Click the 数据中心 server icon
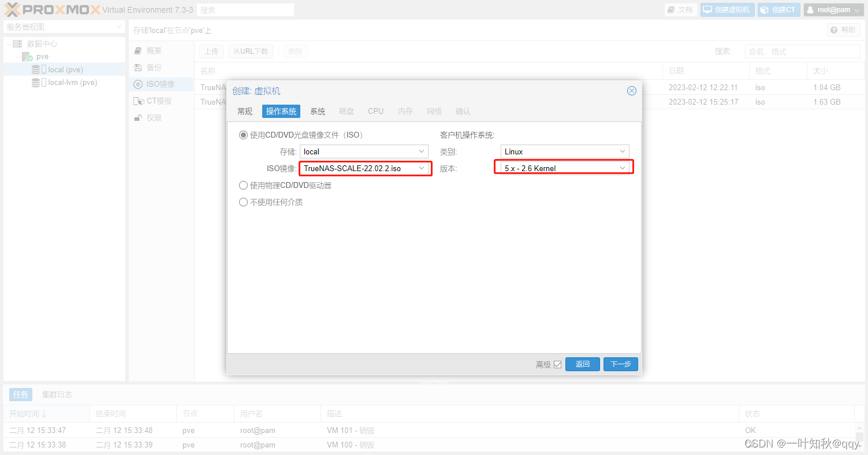This screenshot has height=455, width=868. tap(17, 44)
